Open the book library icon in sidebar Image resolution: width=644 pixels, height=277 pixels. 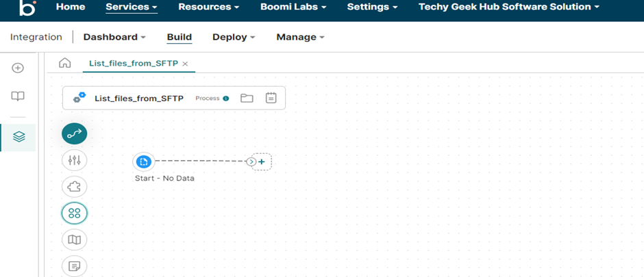point(18,96)
